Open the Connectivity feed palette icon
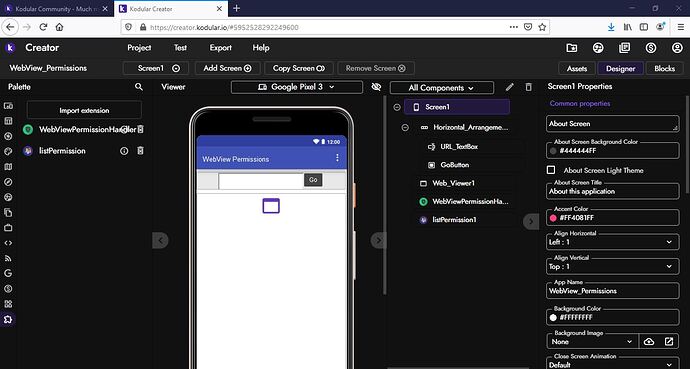Image resolution: width=690 pixels, height=369 pixels. pyautogui.click(x=8, y=258)
